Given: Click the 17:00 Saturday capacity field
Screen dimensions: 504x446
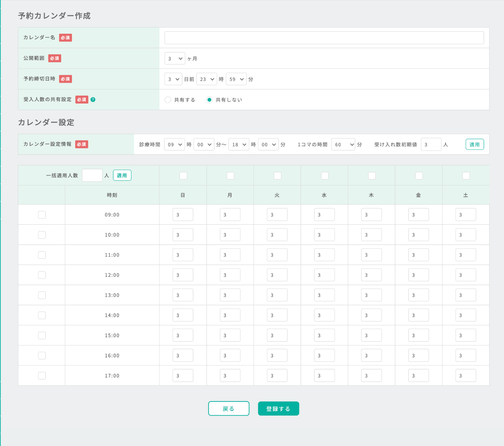Looking at the screenshot, I should (x=466, y=376).
